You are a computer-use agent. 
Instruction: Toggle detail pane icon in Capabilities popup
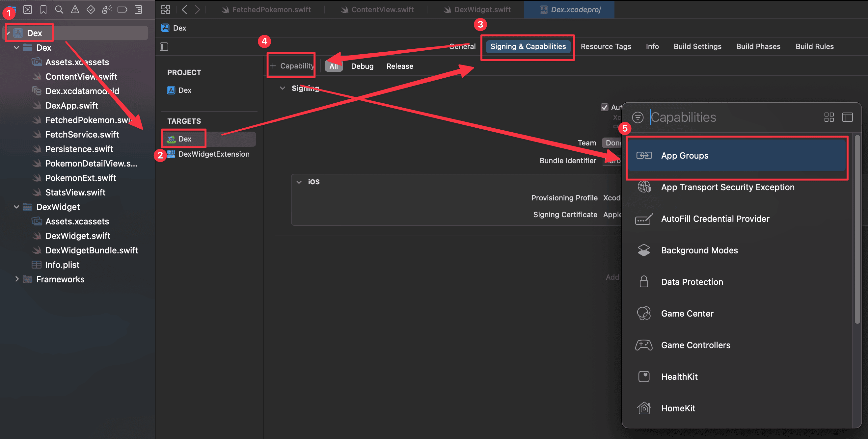tap(848, 117)
